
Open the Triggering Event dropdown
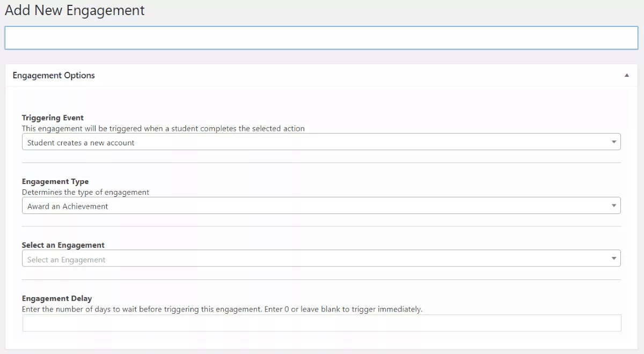click(x=321, y=142)
